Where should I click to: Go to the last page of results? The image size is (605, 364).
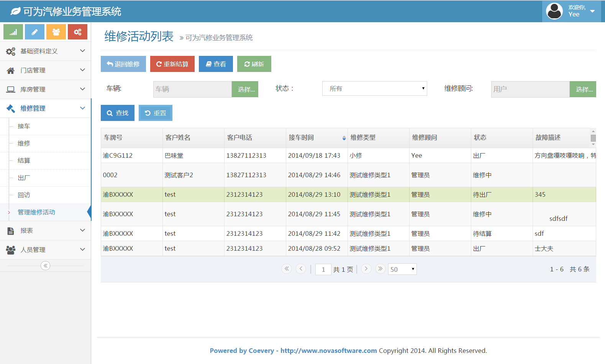(380, 269)
